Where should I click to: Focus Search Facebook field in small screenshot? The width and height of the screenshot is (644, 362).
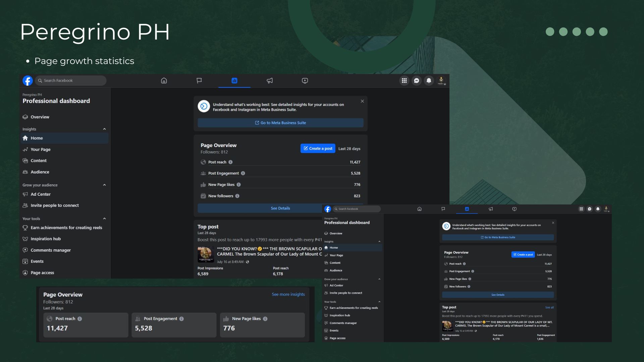click(x=357, y=209)
